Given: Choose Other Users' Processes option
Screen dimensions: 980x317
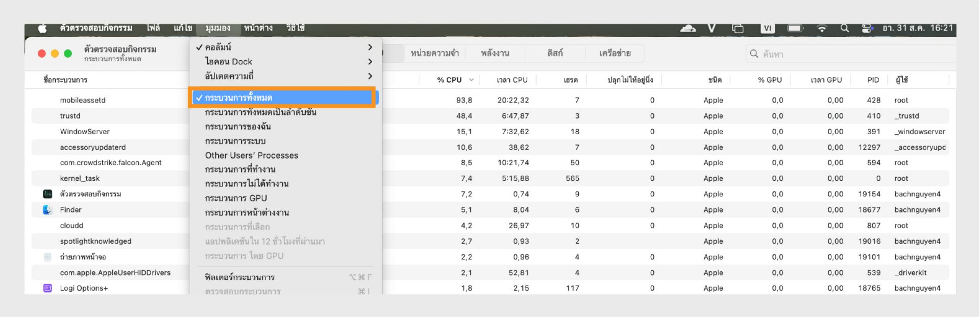Looking at the screenshot, I should pos(285,155).
